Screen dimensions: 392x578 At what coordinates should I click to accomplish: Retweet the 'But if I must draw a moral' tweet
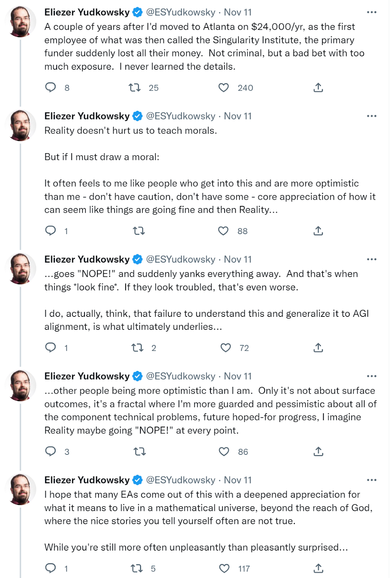[x=139, y=231]
